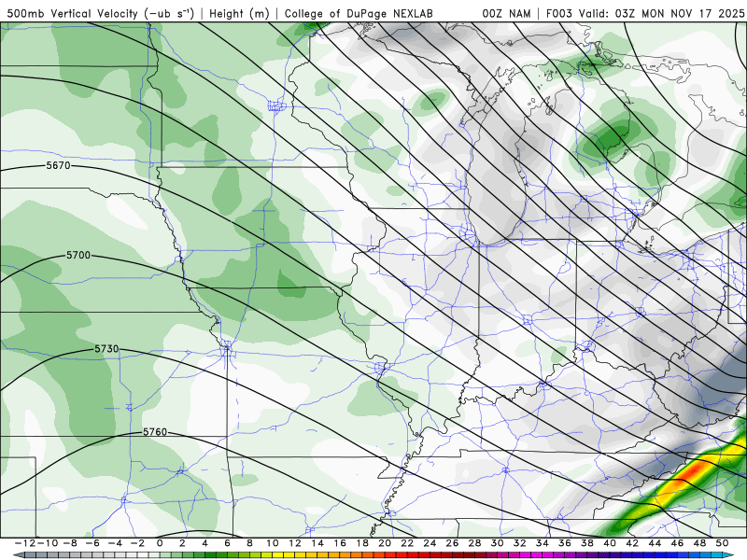Click the 46 value on the color scale
The width and height of the screenshot is (747, 560).
(677, 543)
